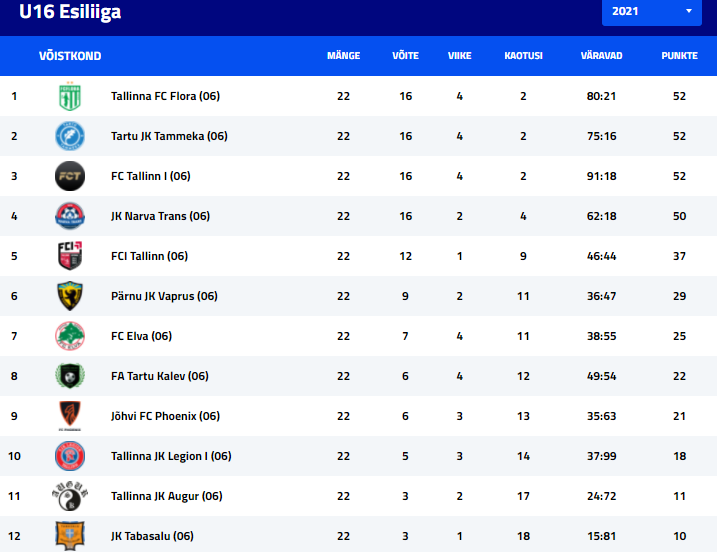Sort table by PUNKTE column header
The image size is (717, 552).
coord(680,56)
